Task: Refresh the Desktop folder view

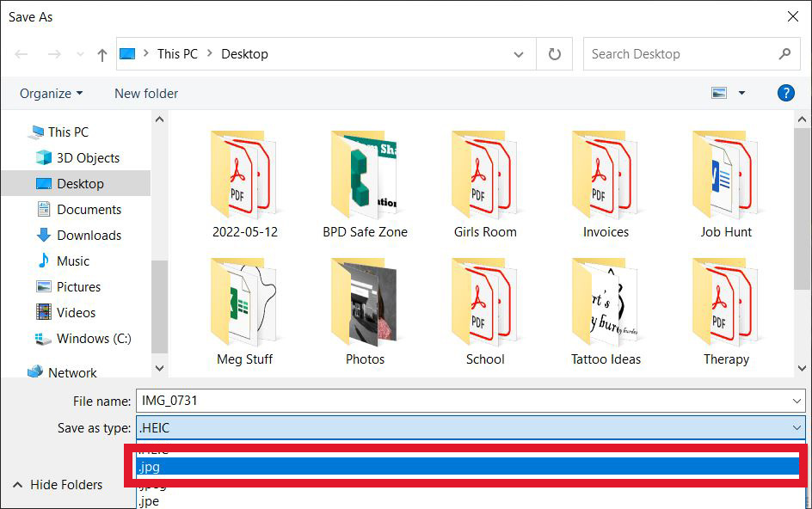Action: pyautogui.click(x=554, y=53)
